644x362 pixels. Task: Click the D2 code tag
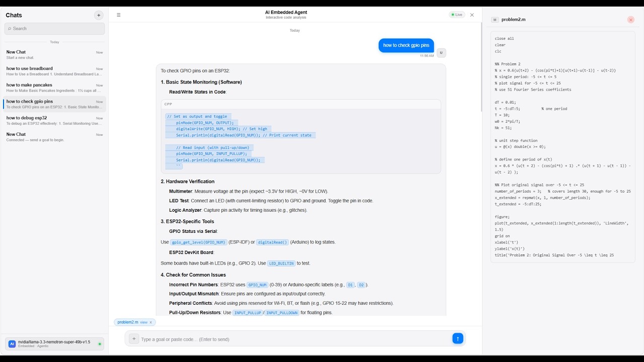pyautogui.click(x=361, y=285)
